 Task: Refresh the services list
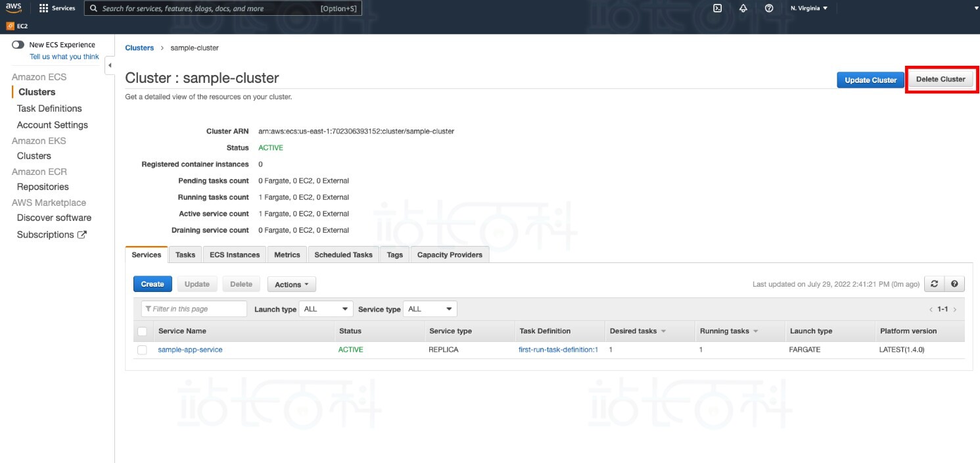(934, 284)
